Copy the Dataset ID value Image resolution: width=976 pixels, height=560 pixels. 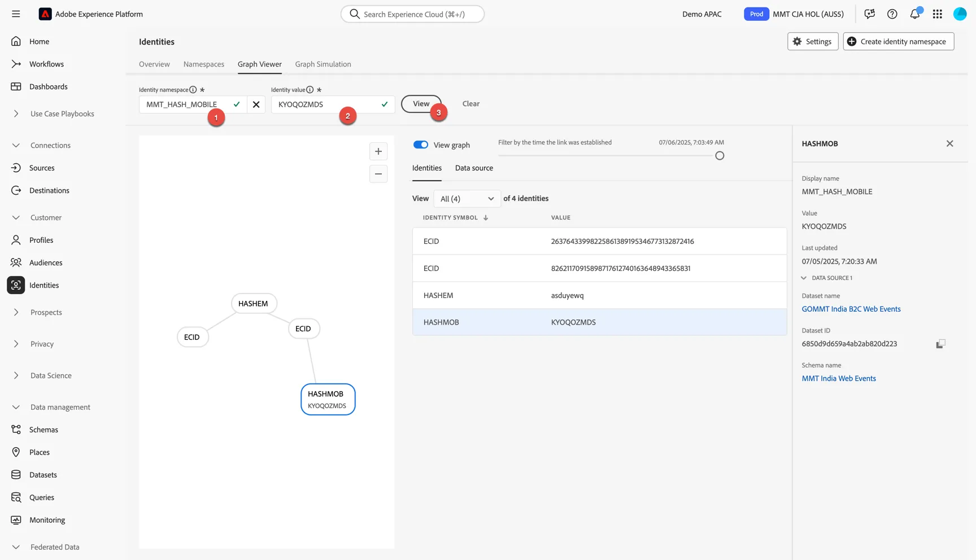click(x=940, y=344)
